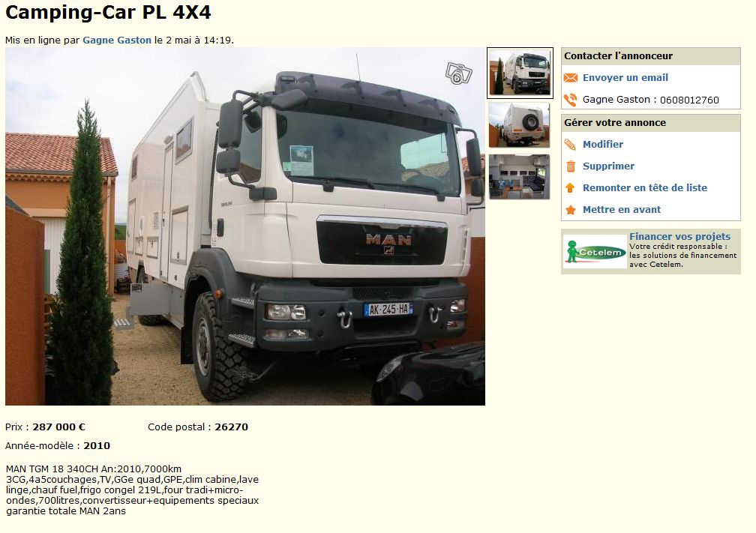Viewport: 756px width, 533px height.
Task: Click the orange star icon
Action: click(x=570, y=210)
